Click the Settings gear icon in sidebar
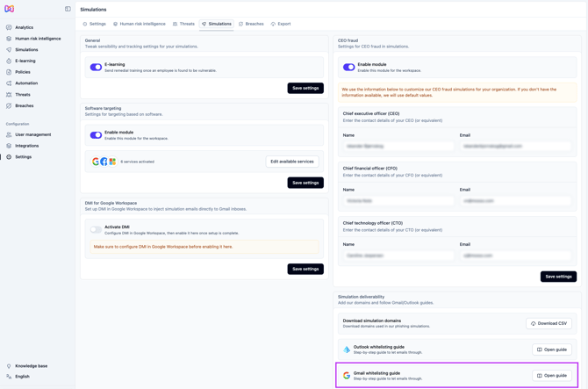Viewport: 588px width, 389px height. coord(9,157)
